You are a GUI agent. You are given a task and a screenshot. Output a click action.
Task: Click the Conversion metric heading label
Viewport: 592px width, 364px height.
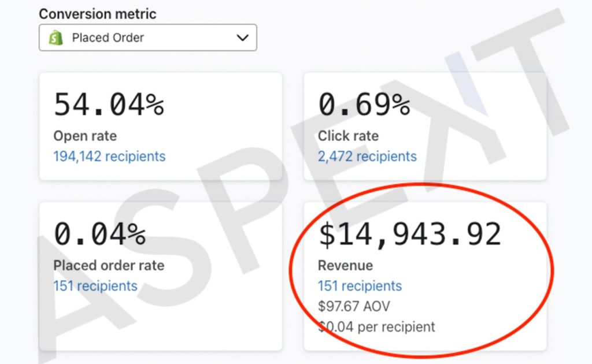(x=97, y=14)
